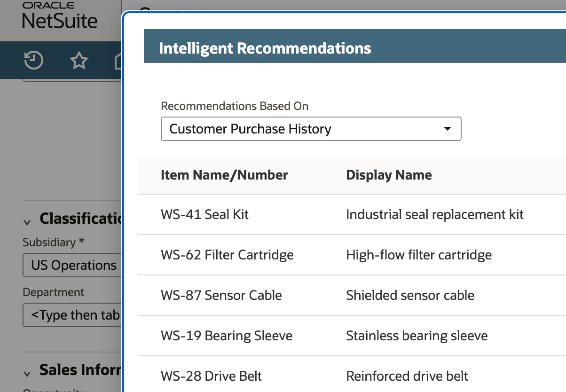
Task: Click Stainless bearing sleeve cell
Action: 417,336
